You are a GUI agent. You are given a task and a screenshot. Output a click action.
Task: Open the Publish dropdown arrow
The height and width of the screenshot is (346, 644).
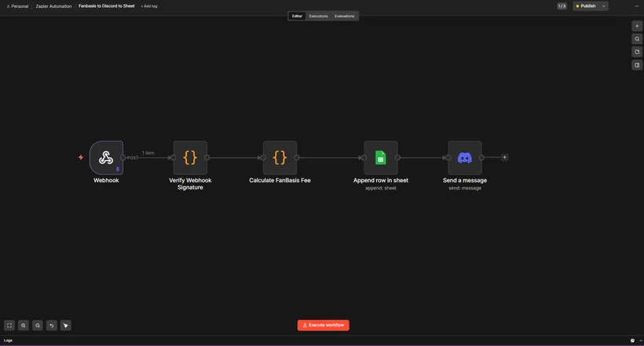pos(603,6)
